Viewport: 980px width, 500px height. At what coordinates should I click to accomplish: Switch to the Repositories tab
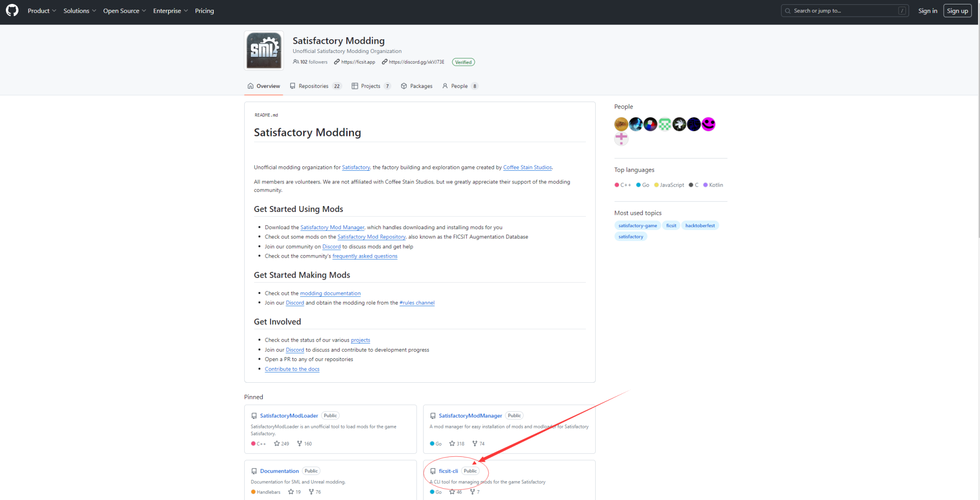pos(315,86)
